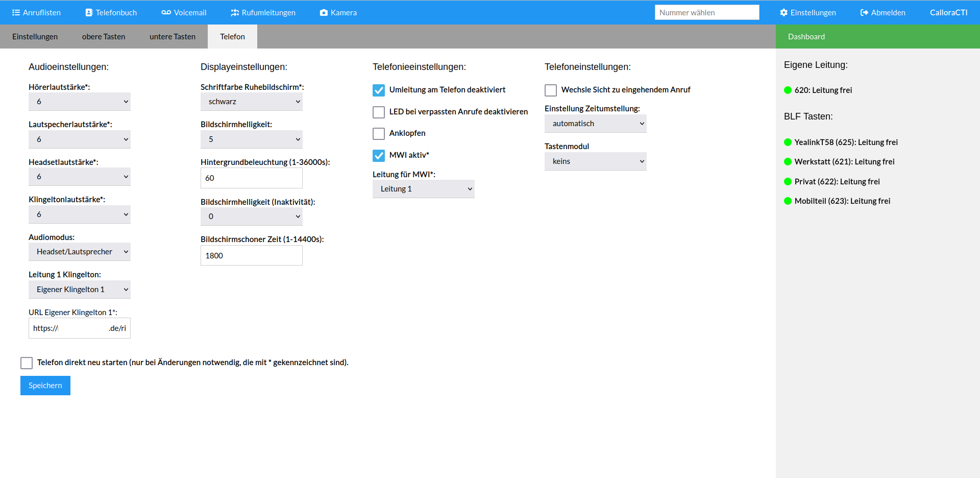Image resolution: width=980 pixels, height=478 pixels.
Task: Toggle Umleitung am Telefon deaktiviert checkbox
Action: [379, 90]
